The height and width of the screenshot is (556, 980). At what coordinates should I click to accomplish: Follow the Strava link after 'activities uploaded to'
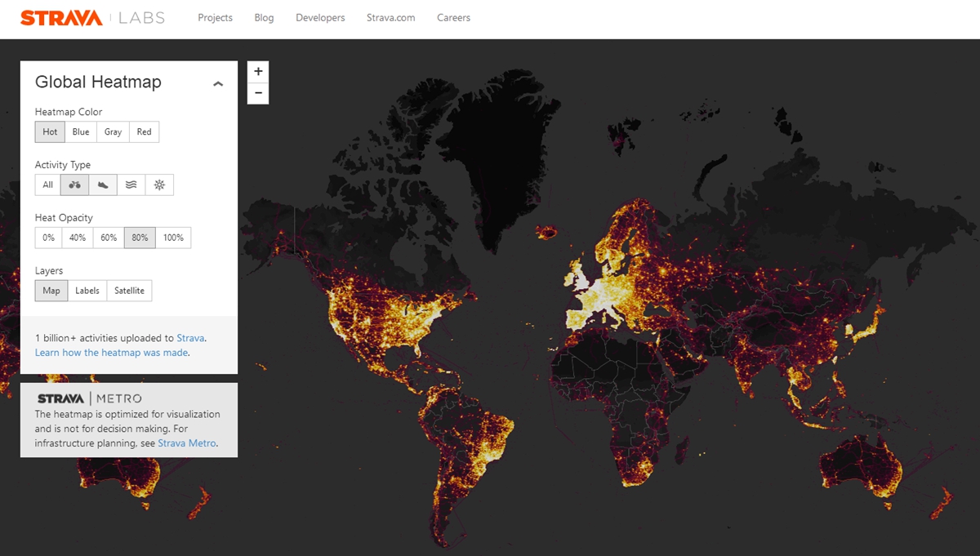click(x=191, y=338)
